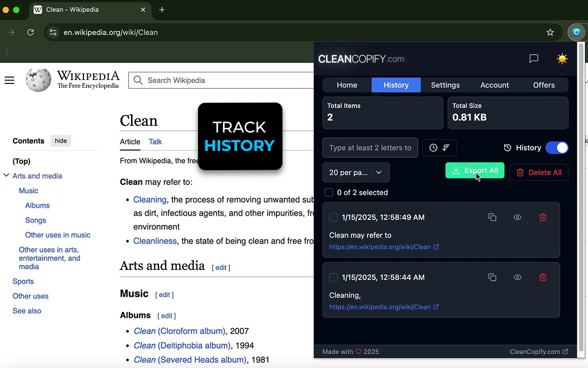Click the CleanCopify extension icon in toolbar
Image resolution: width=588 pixels, height=368 pixels.
577,32
